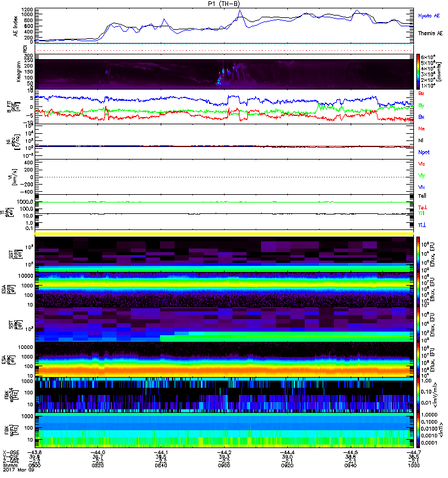Screen dimensions: 448x478
Task: Click the "0800" time tick label
Action: [35, 465]
